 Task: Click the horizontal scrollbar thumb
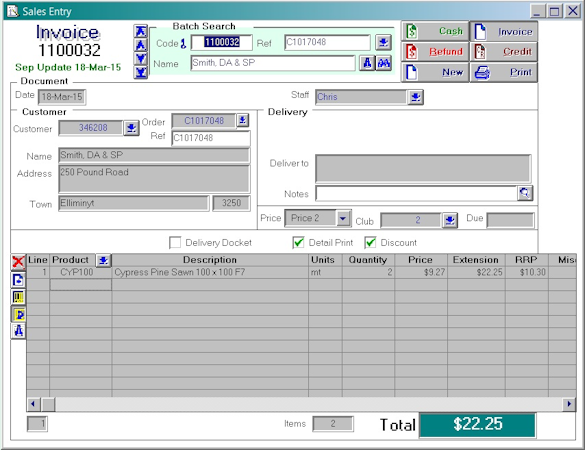coord(48,404)
